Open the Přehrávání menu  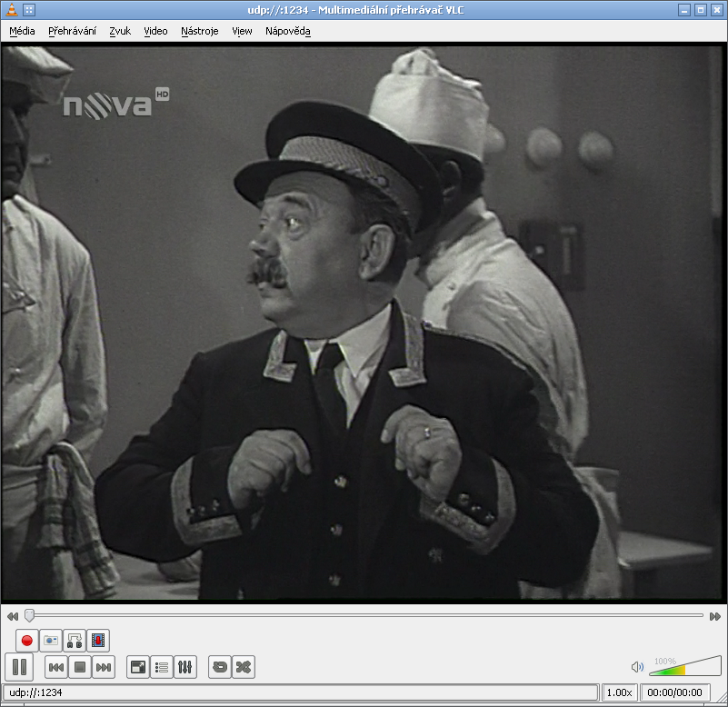point(72,31)
